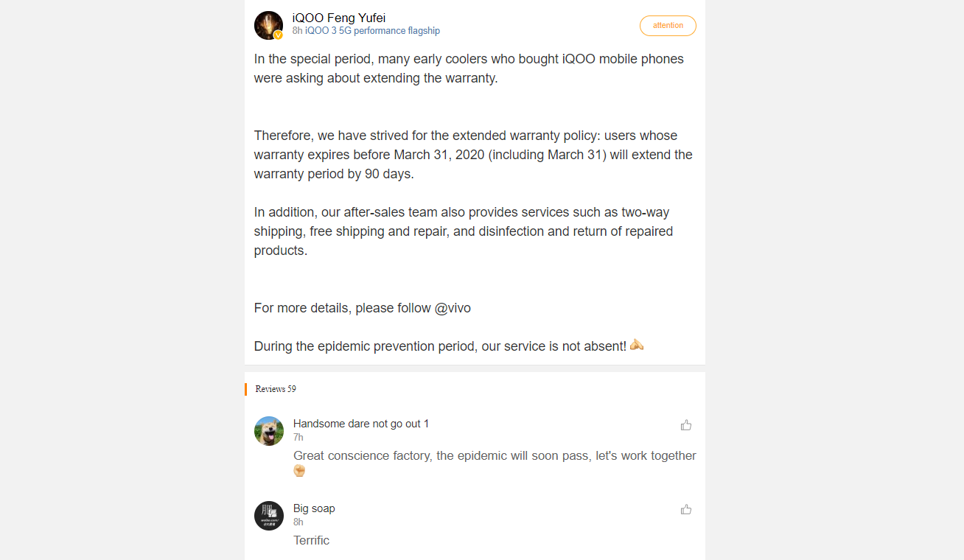Viewport: 964px width, 560px height.
Task: Open the Big soap username
Action: (314, 508)
